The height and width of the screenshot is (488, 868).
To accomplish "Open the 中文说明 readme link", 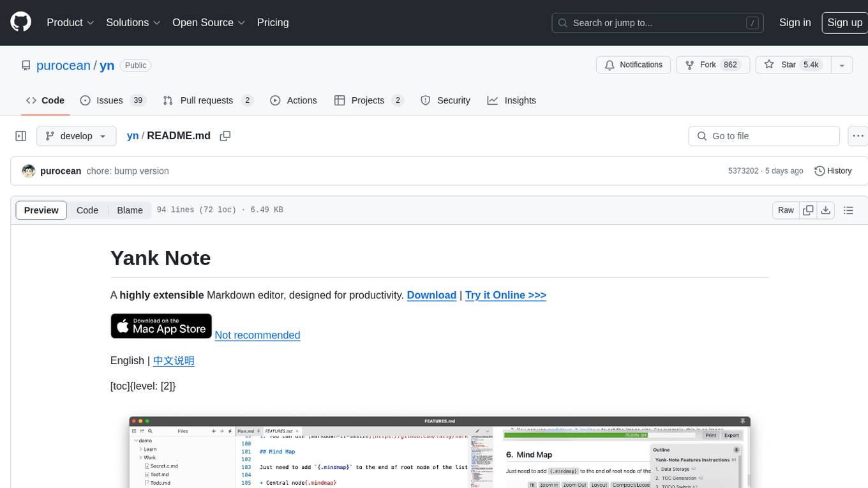I will [x=174, y=360].
